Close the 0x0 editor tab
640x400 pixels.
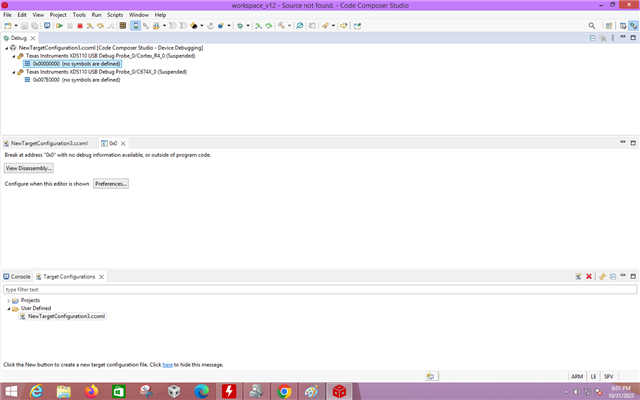tap(123, 143)
